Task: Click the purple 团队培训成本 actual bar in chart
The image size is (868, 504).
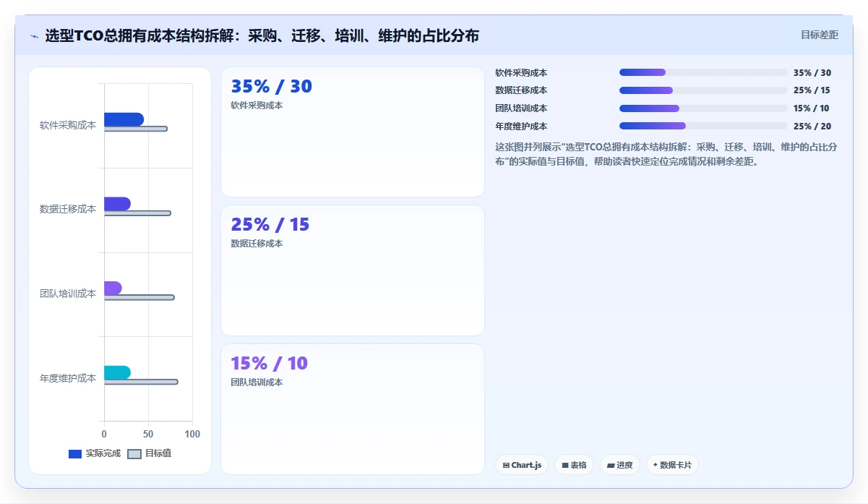Action: [x=113, y=288]
